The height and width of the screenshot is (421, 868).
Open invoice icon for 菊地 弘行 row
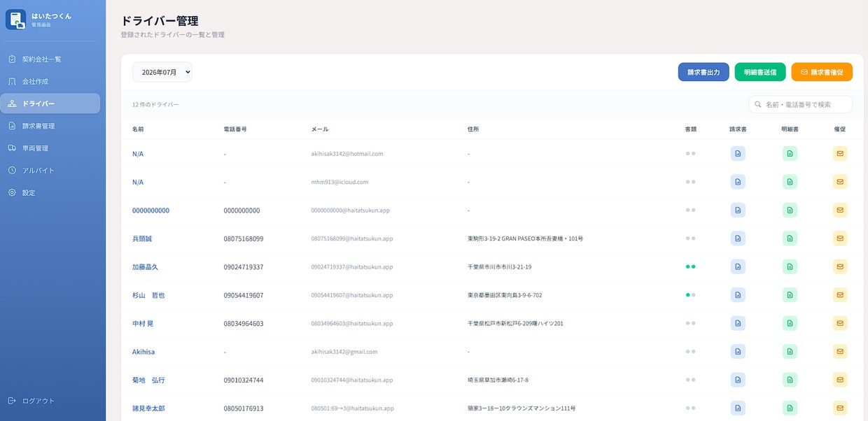coord(738,380)
